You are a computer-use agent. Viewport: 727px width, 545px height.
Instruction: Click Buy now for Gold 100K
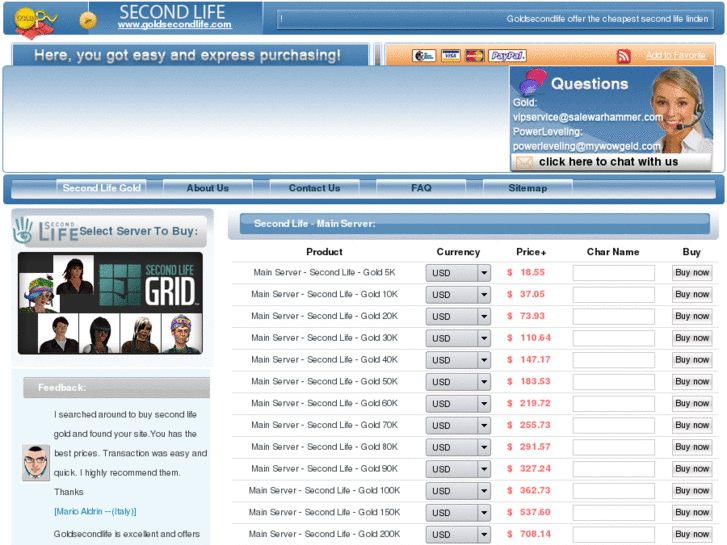point(692,491)
